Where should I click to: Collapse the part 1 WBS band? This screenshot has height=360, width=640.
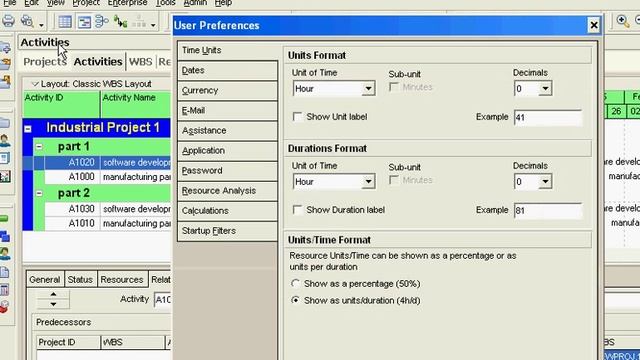point(39,146)
